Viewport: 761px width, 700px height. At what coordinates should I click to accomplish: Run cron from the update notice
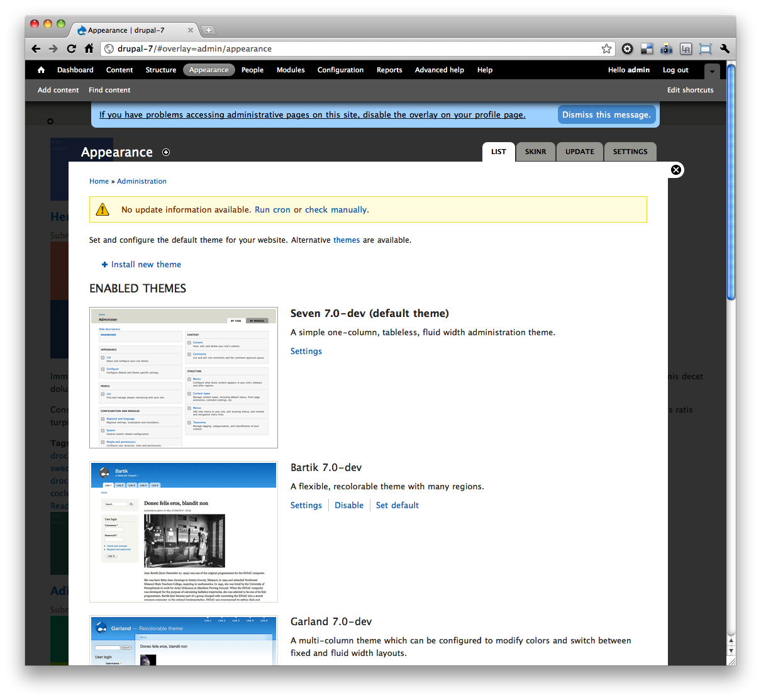(x=272, y=209)
